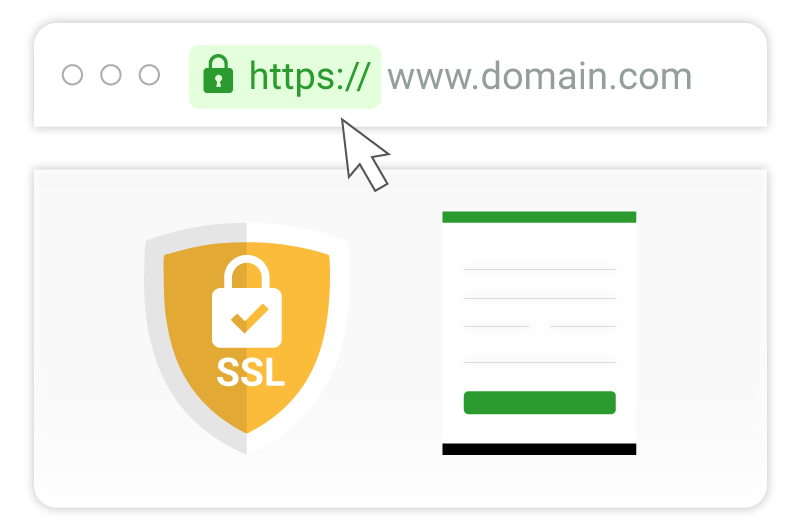The height and width of the screenshot is (530, 800).
Task: Focus the first form input line
Action: click(539, 269)
